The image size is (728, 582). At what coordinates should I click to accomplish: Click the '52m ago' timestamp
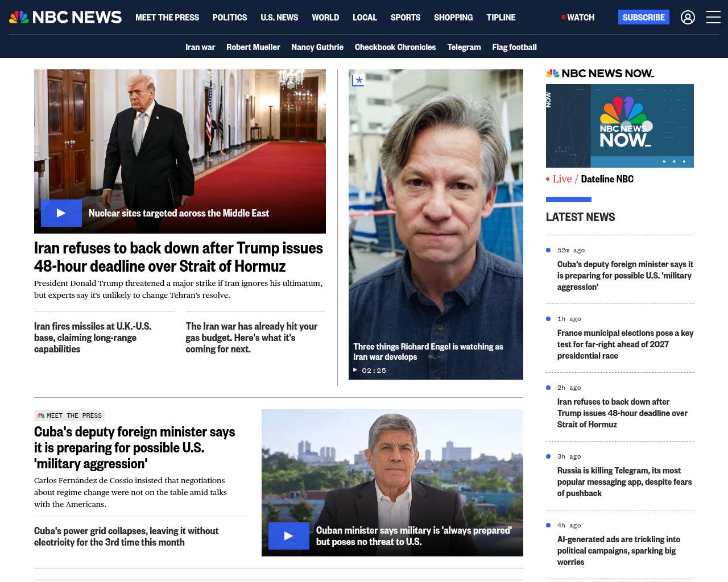(x=571, y=250)
